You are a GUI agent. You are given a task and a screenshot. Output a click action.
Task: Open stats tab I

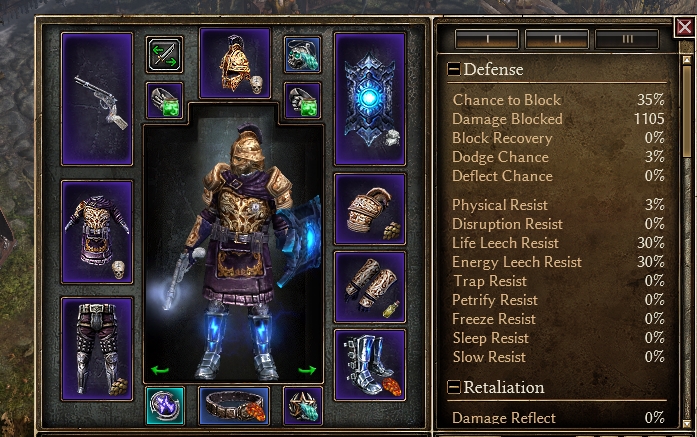487,39
